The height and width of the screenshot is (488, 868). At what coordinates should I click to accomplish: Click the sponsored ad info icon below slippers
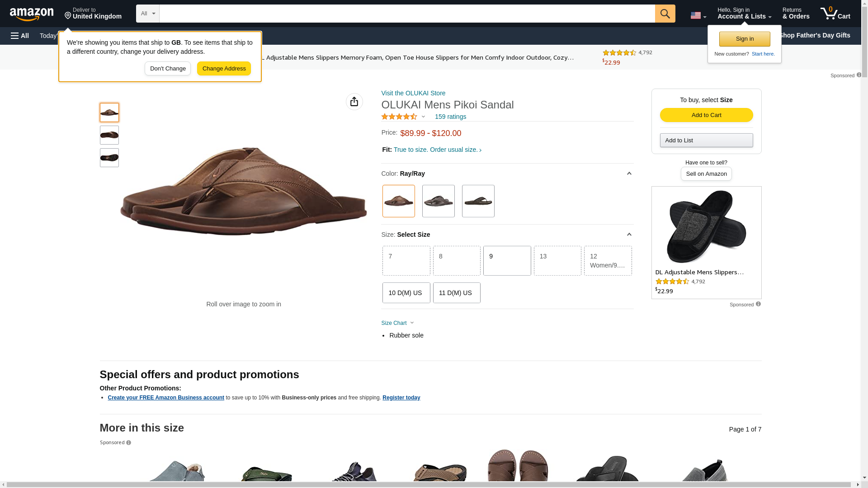(x=758, y=304)
